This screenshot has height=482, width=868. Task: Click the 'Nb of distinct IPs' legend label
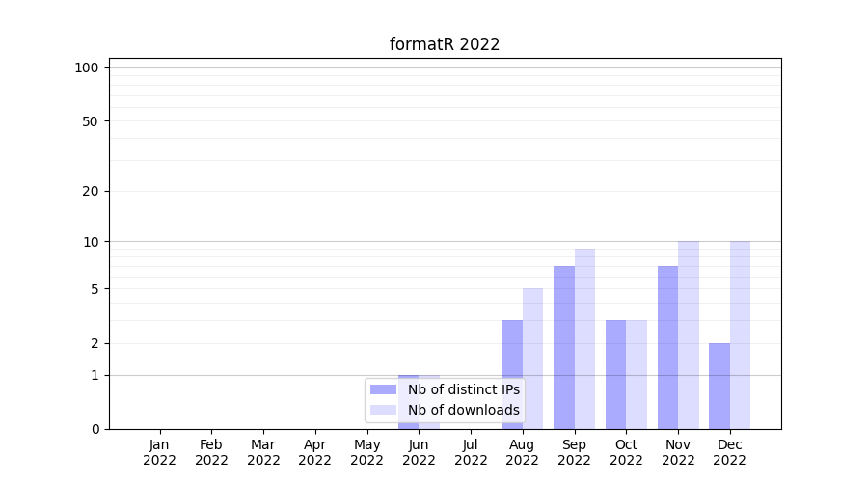pos(463,389)
